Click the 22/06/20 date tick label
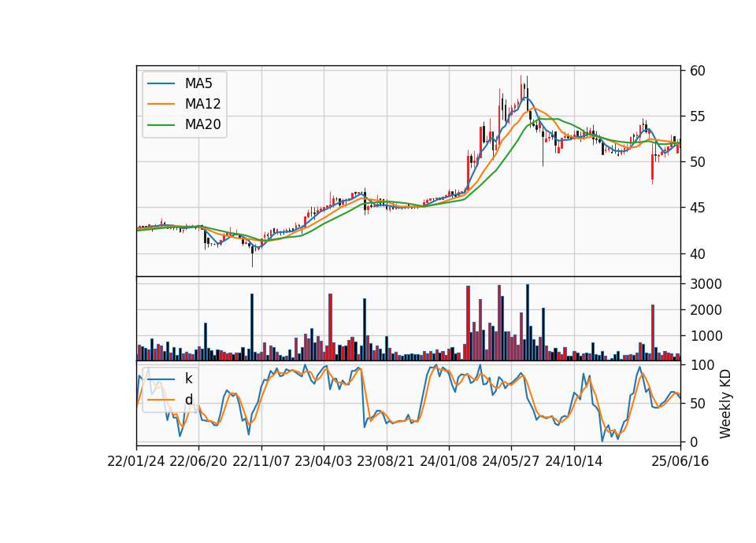This screenshot has width=756, height=543. [x=198, y=461]
